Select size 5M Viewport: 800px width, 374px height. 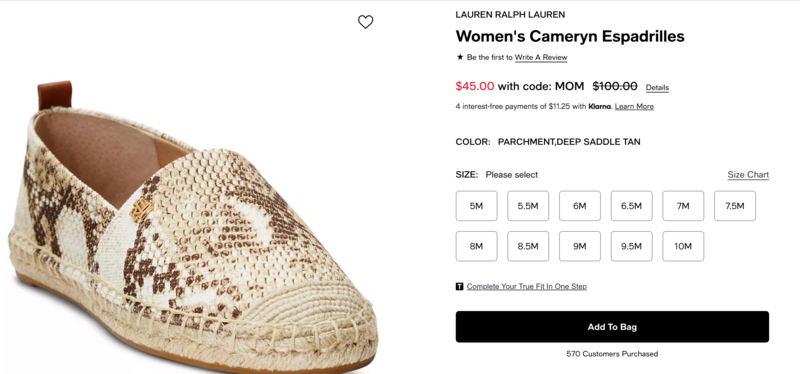(x=476, y=206)
